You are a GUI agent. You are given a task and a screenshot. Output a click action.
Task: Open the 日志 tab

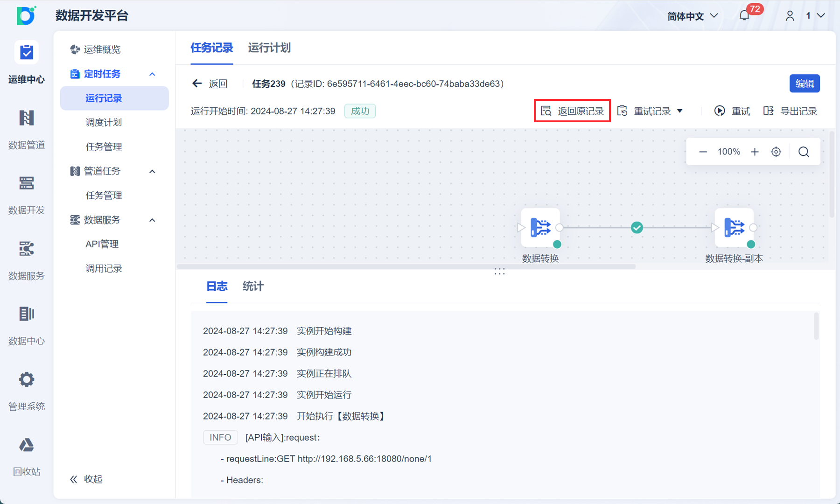click(x=217, y=287)
